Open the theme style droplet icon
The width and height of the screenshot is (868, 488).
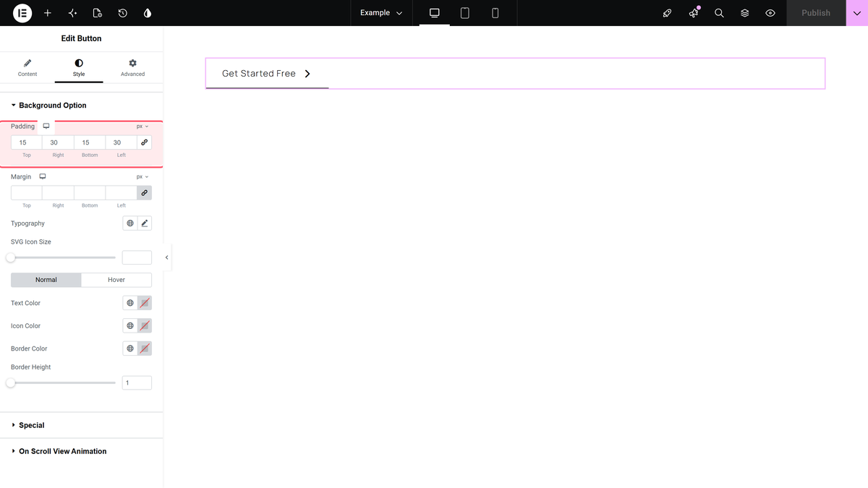[x=148, y=13]
